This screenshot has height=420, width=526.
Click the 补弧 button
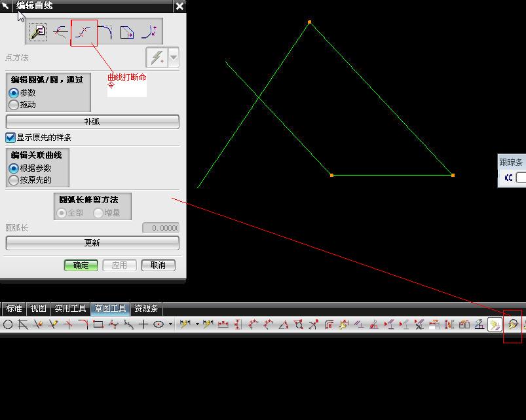[x=92, y=121]
